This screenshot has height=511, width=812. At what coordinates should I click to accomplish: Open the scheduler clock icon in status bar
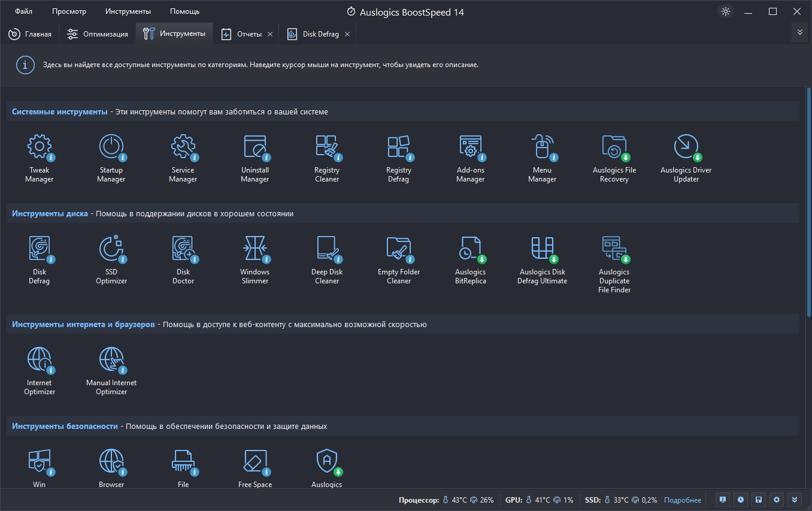pos(741,499)
